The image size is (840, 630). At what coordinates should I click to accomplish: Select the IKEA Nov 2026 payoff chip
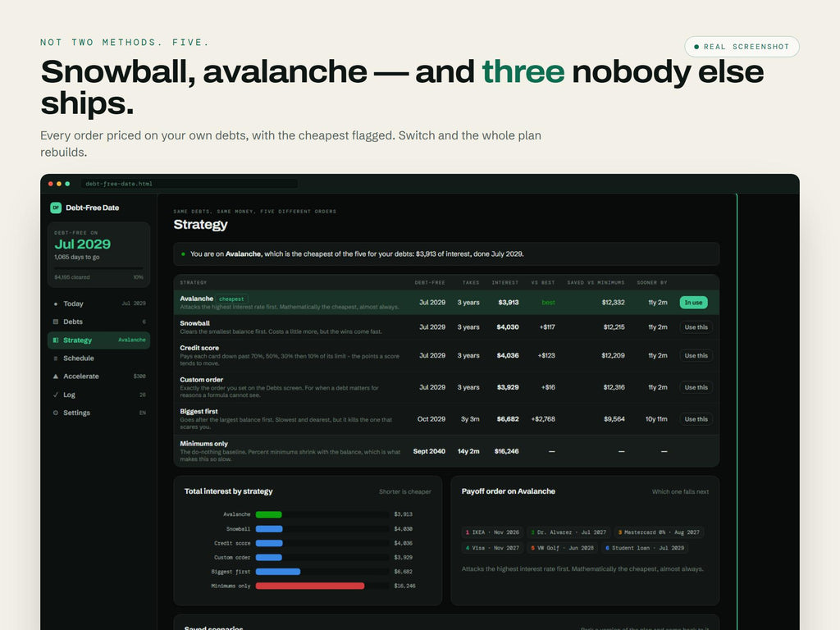pyautogui.click(x=492, y=532)
